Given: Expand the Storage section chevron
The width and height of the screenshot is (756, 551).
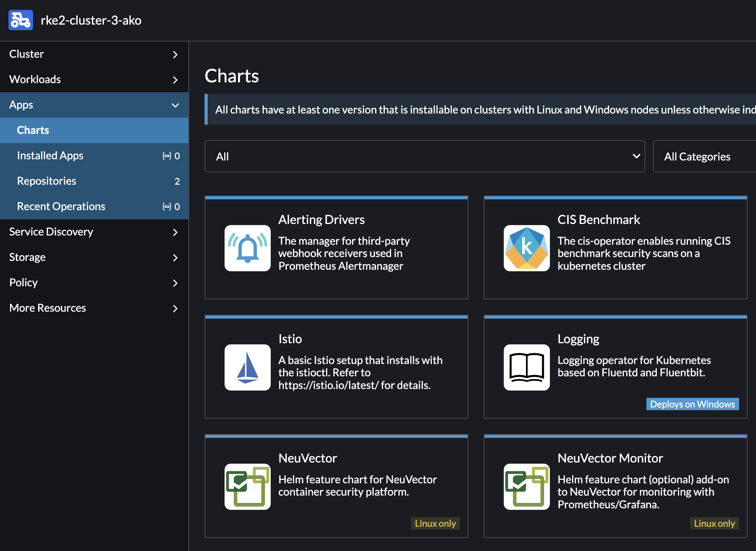Looking at the screenshot, I should [x=175, y=258].
